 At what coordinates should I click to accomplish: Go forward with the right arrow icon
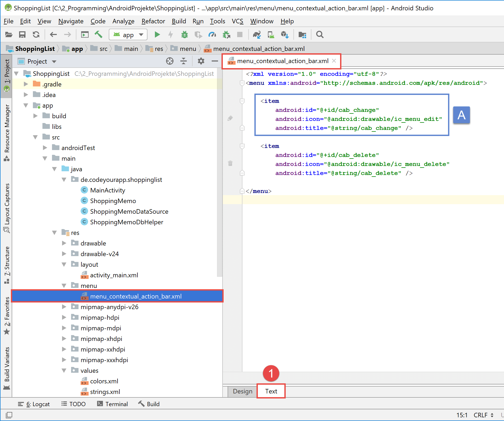pyautogui.click(x=68, y=34)
